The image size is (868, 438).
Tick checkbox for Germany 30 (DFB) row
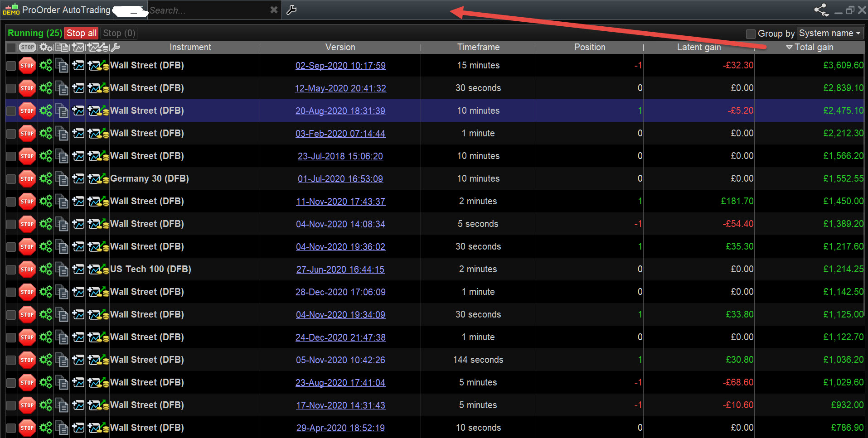point(11,179)
